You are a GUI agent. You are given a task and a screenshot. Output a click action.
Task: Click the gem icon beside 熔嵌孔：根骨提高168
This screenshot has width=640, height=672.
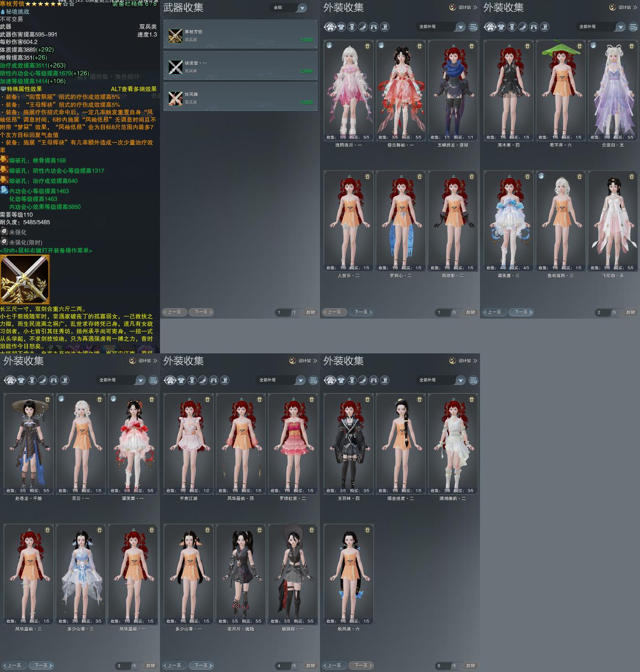click(4, 160)
